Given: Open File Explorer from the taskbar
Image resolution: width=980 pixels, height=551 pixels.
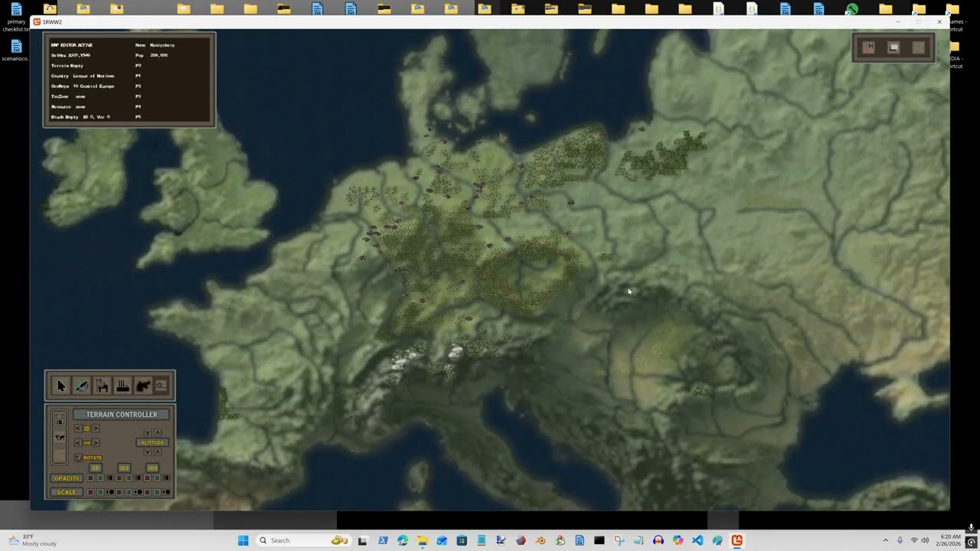Looking at the screenshot, I should pos(422,540).
